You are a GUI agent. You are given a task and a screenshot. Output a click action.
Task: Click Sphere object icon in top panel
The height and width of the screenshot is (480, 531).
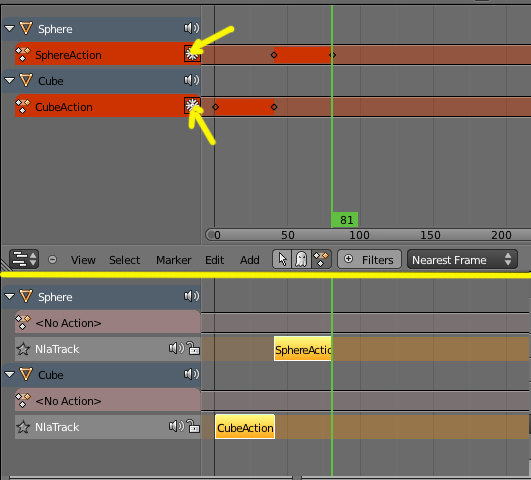point(26,28)
